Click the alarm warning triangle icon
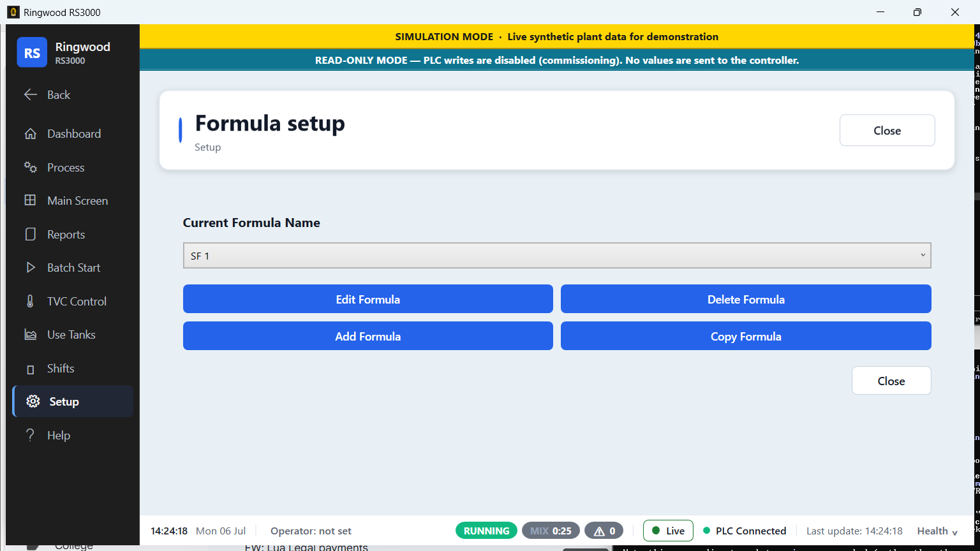 599,531
